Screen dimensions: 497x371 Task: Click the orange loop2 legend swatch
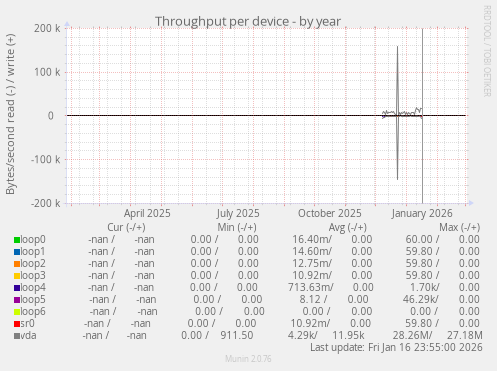pos(17,264)
